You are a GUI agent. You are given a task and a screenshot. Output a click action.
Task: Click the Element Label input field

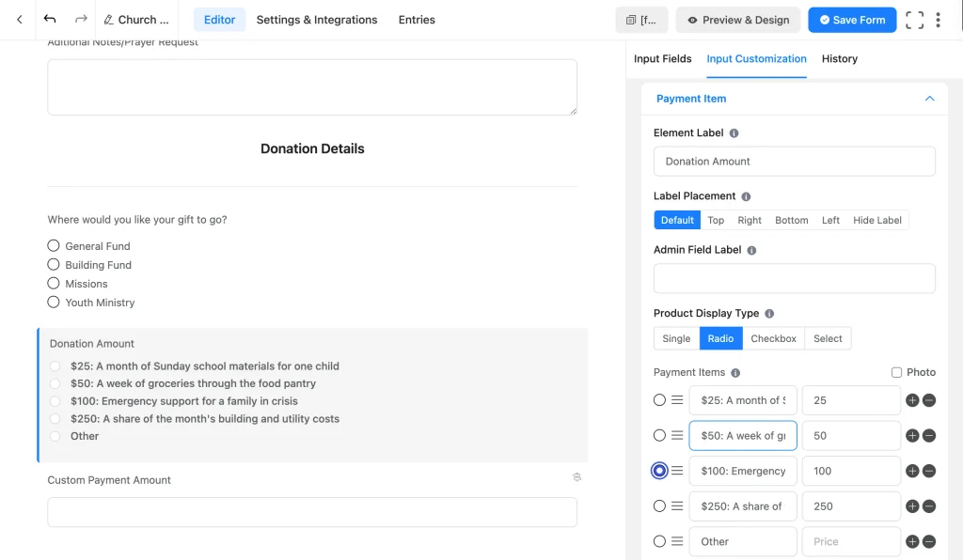794,162
